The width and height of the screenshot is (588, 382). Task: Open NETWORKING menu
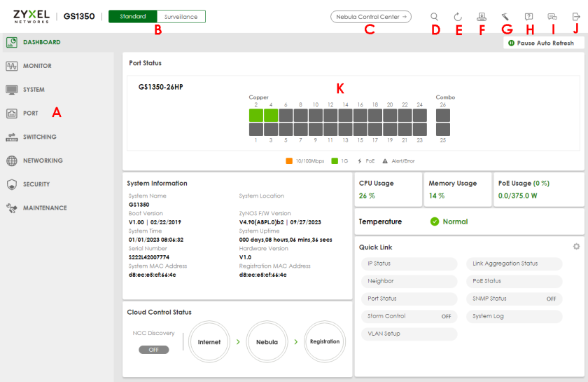tap(43, 161)
